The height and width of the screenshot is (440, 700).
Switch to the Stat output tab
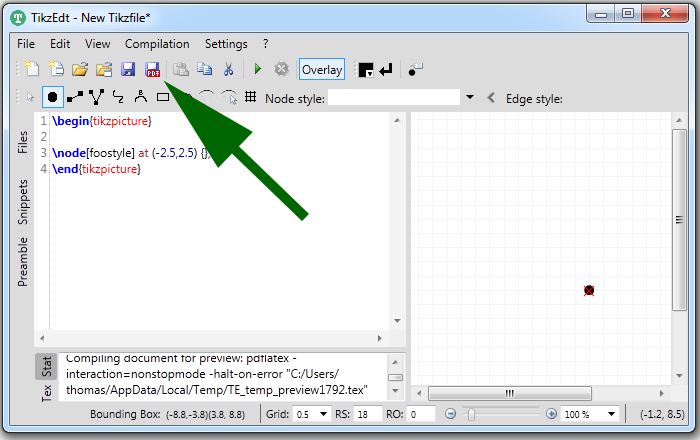coord(46,366)
